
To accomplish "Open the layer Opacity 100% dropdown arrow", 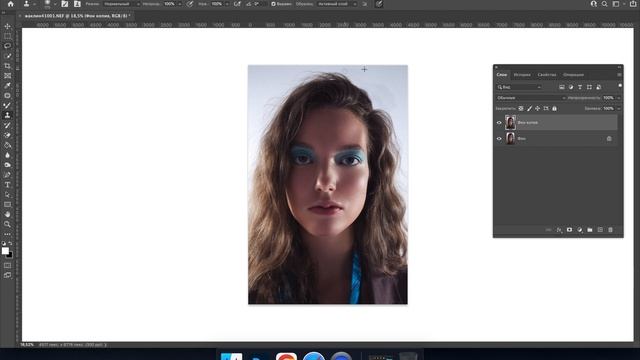I will pyautogui.click(x=618, y=98).
